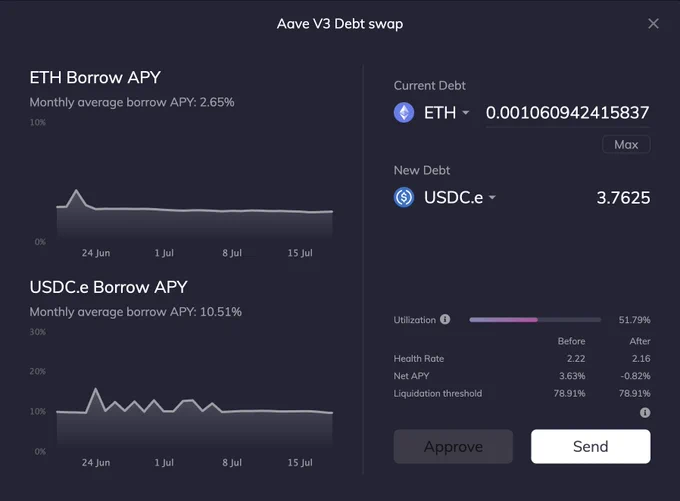Click the Health Rate after value 2.16
The height and width of the screenshot is (501, 680).
(x=641, y=359)
